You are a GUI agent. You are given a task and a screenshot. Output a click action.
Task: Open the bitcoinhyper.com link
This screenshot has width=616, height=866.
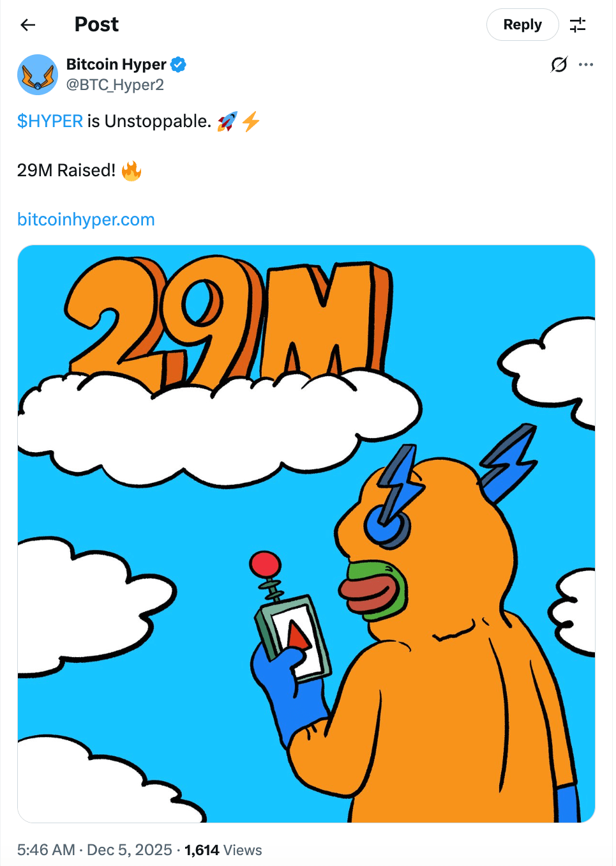click(x=86, y=219)
